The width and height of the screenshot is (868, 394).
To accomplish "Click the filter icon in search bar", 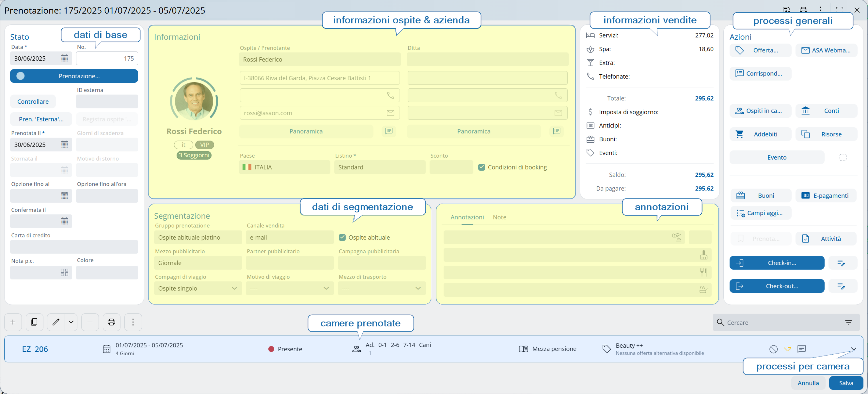I will click(848, 322).
